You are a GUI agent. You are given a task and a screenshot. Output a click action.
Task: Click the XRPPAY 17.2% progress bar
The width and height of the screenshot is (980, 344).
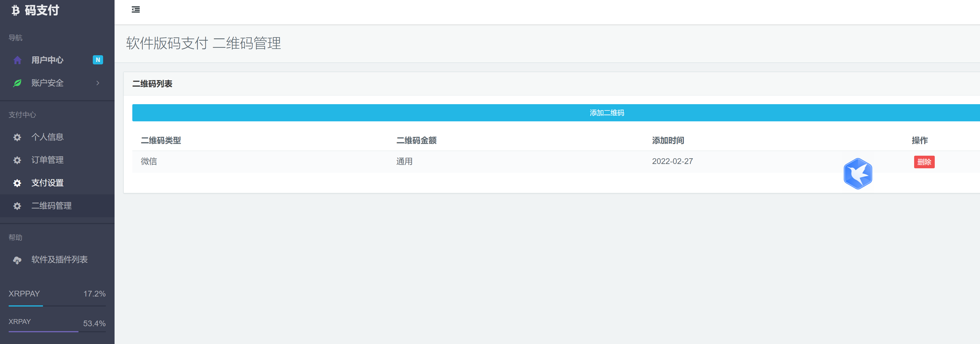tap(57, 306)
